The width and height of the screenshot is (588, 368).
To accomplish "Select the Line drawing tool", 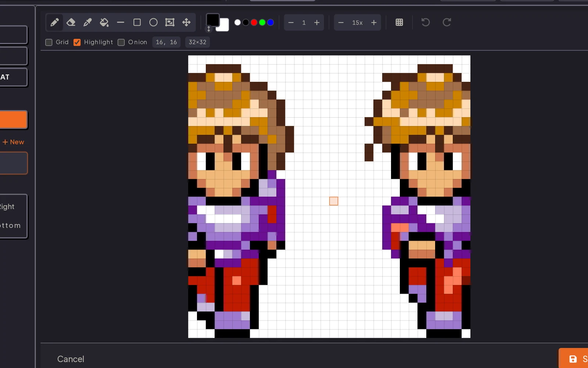I will coord(121,22).
